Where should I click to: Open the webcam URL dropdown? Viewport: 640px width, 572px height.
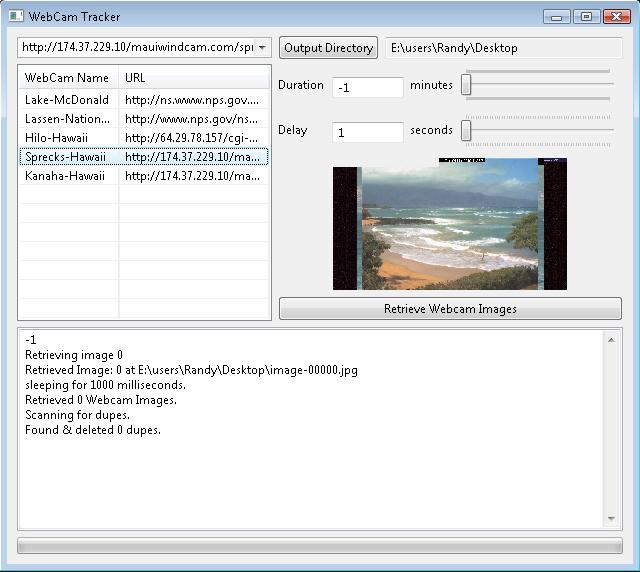[262, 48]
